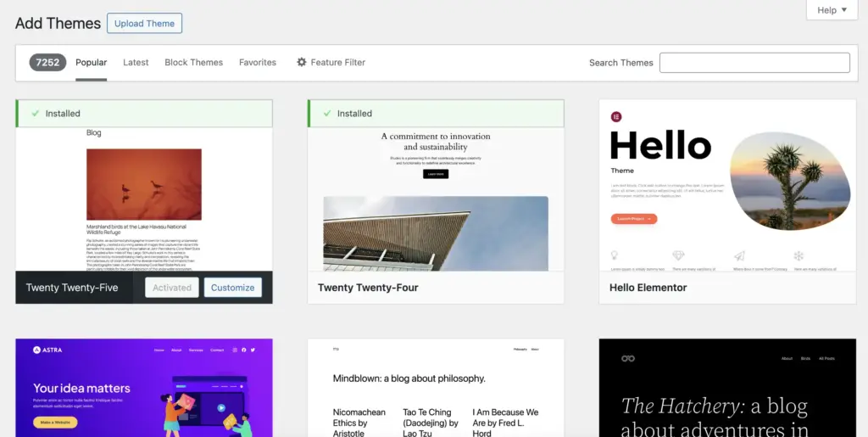Viewport: 868px width, 437px height.
Task: Click the Activated button
Action: click(x=171, y=288)
